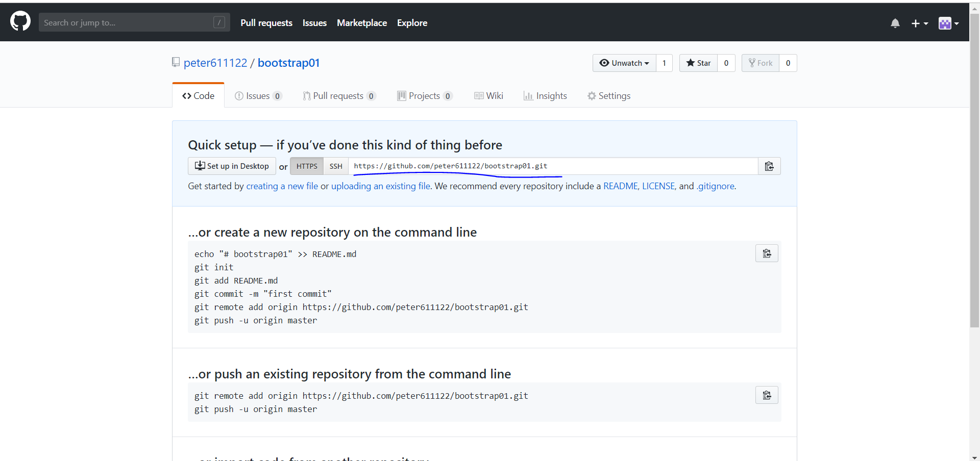
Task: Click the fork count next to Fork
Action: tap(788, 63)
